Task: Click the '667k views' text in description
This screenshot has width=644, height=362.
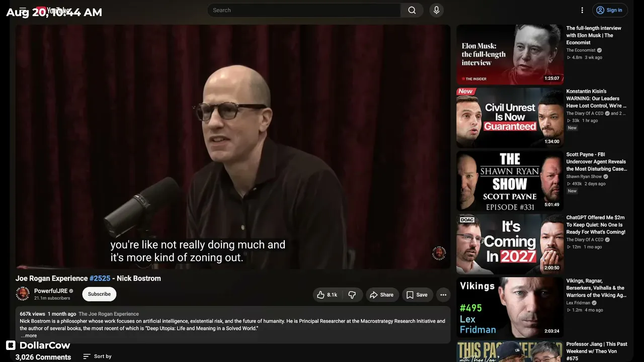Action: tap(33, 314)
